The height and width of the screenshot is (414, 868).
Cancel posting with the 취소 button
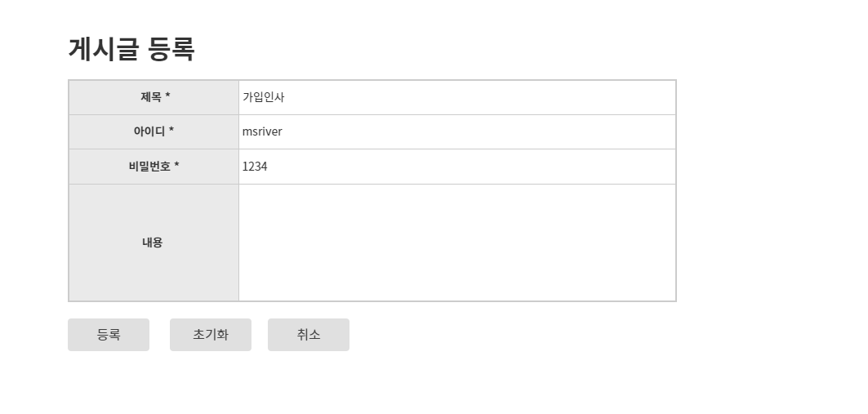tap(309, 335)
